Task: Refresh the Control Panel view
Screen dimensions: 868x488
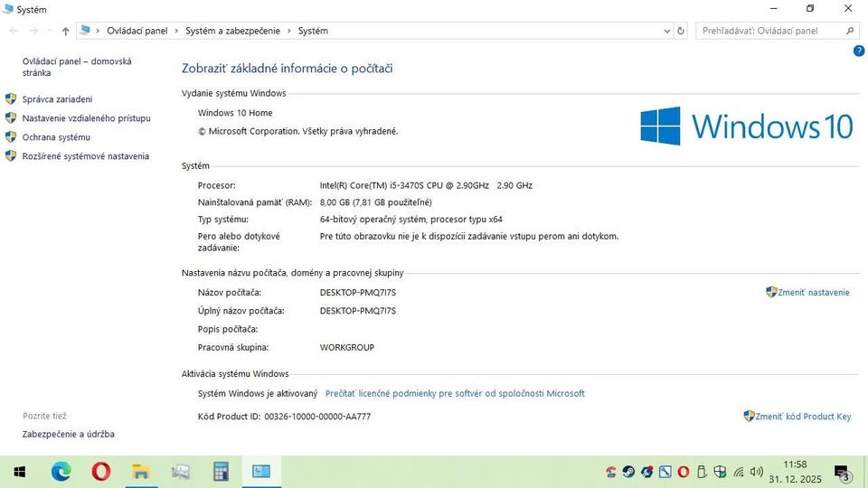Action: [681, 31]
